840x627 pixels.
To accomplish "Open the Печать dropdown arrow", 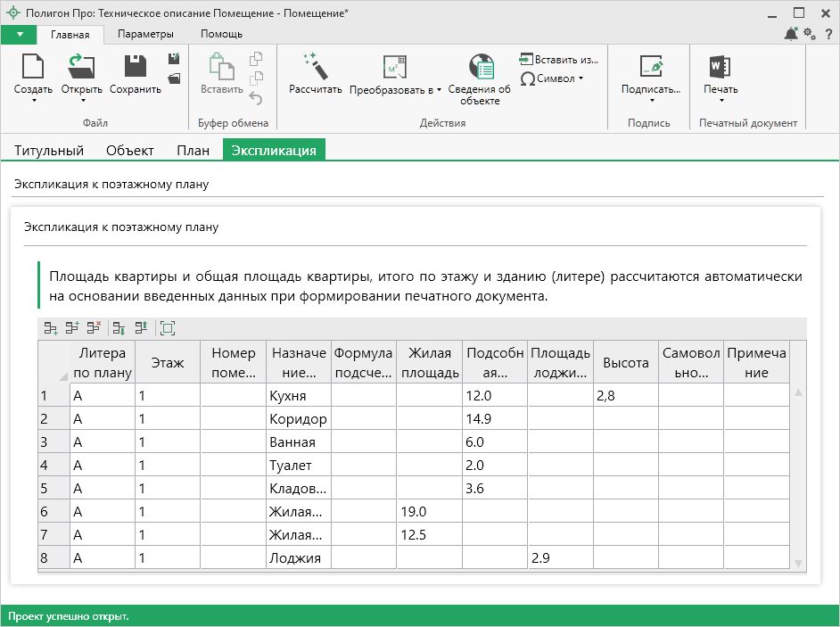I will point(721,101).
